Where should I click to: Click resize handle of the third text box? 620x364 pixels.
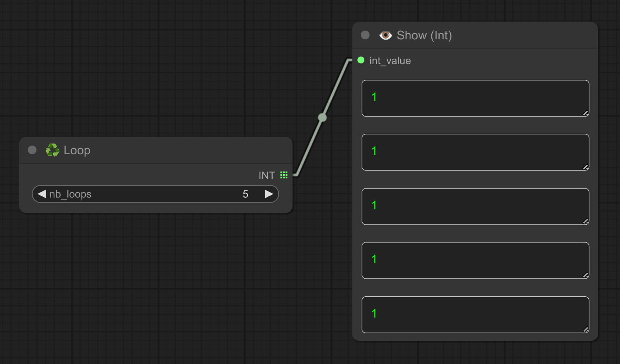[586, 222]
